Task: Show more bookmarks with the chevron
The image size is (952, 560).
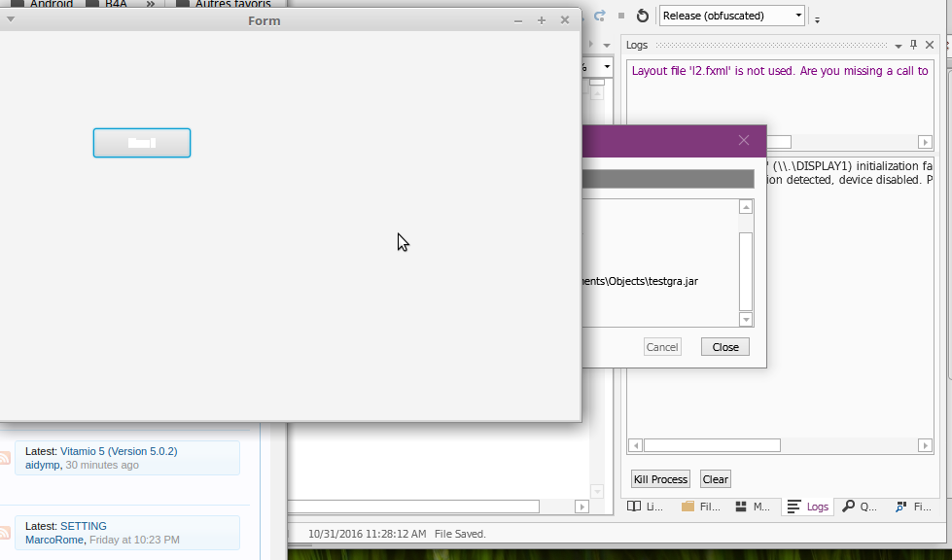Action: tap(151, 4)
